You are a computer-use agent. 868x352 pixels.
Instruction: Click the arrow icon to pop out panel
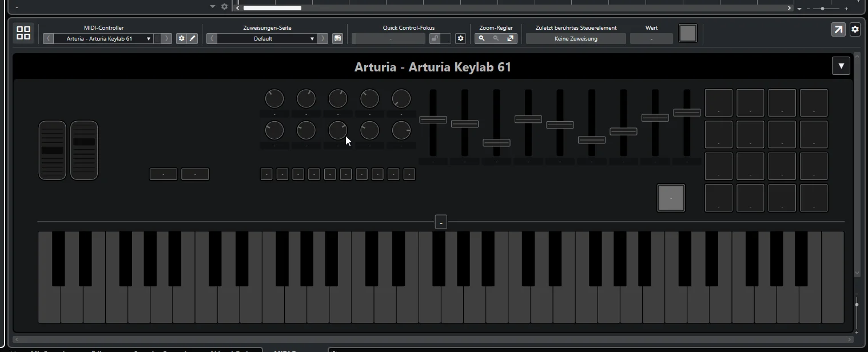838,30
